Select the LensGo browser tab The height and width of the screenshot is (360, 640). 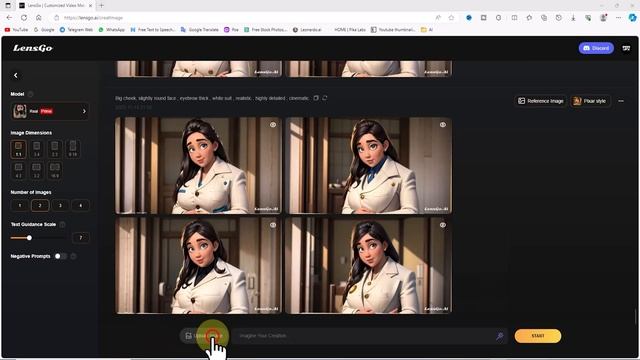55,5
